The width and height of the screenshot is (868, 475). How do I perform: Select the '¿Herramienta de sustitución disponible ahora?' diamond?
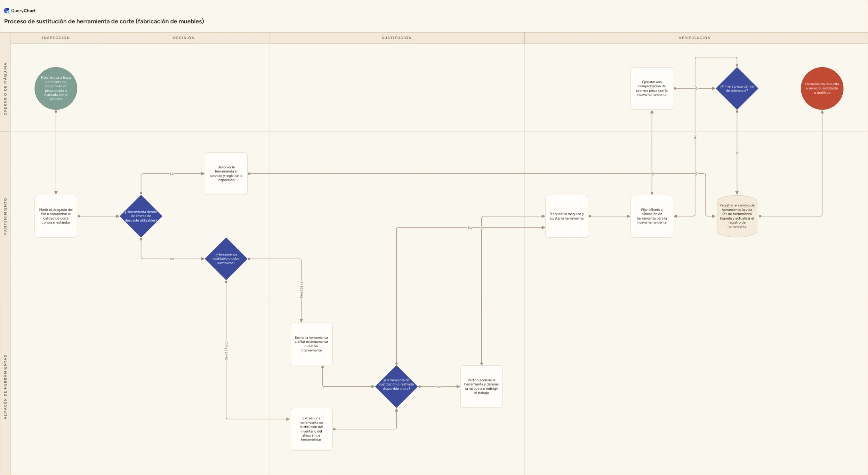tap(396, 387)
